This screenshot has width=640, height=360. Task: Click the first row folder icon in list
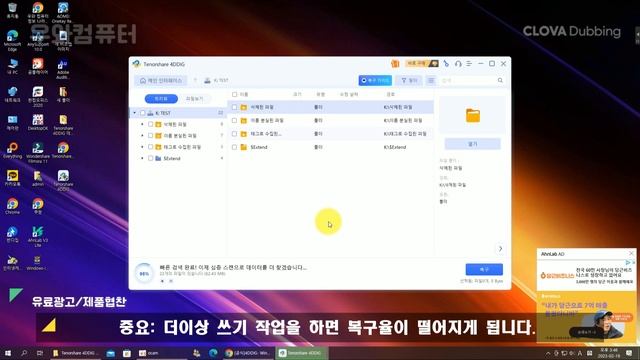pyautogui.click(x=244, y=107)
